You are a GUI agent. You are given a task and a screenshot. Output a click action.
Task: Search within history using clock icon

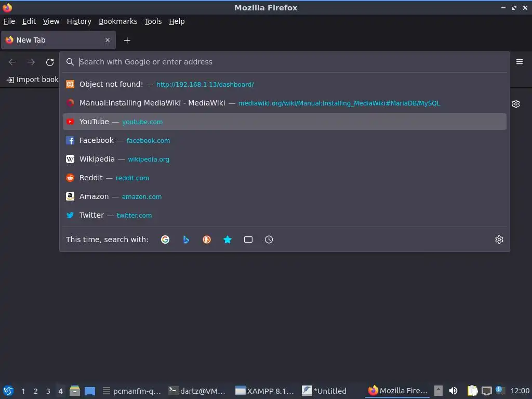[x=269, y=240]
